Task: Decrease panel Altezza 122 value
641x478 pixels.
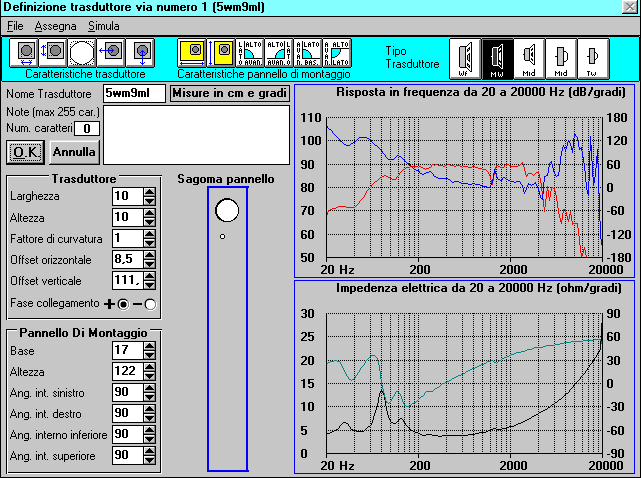Action: (150, 376)
